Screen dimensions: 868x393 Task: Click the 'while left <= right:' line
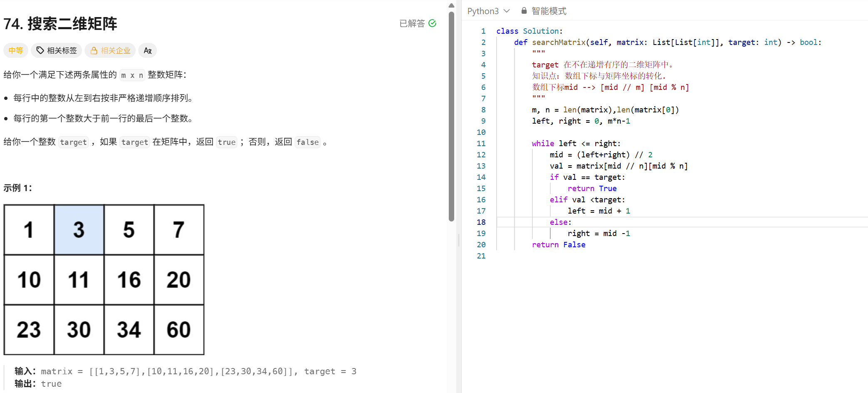pos(576,143)
